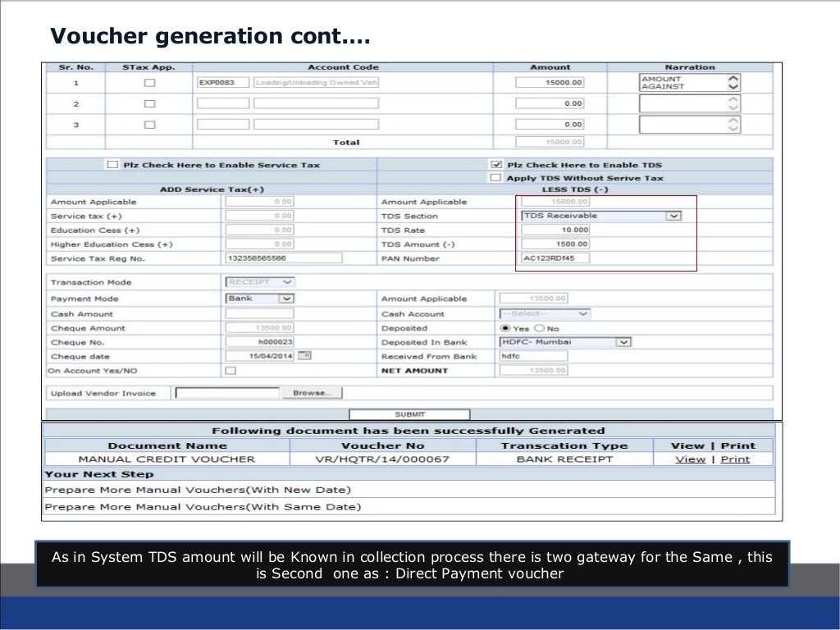Click the NET AMOUNT field

tap(533, 370)
